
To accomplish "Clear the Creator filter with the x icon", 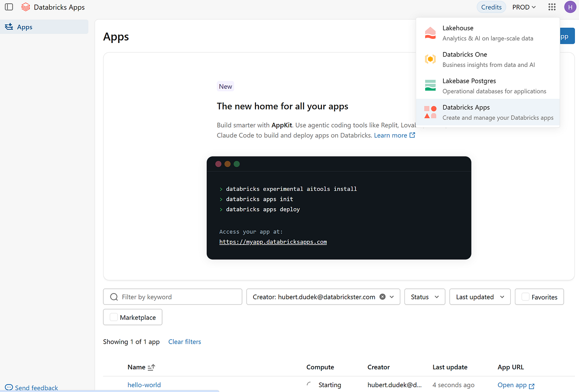I will coord(383,297).
